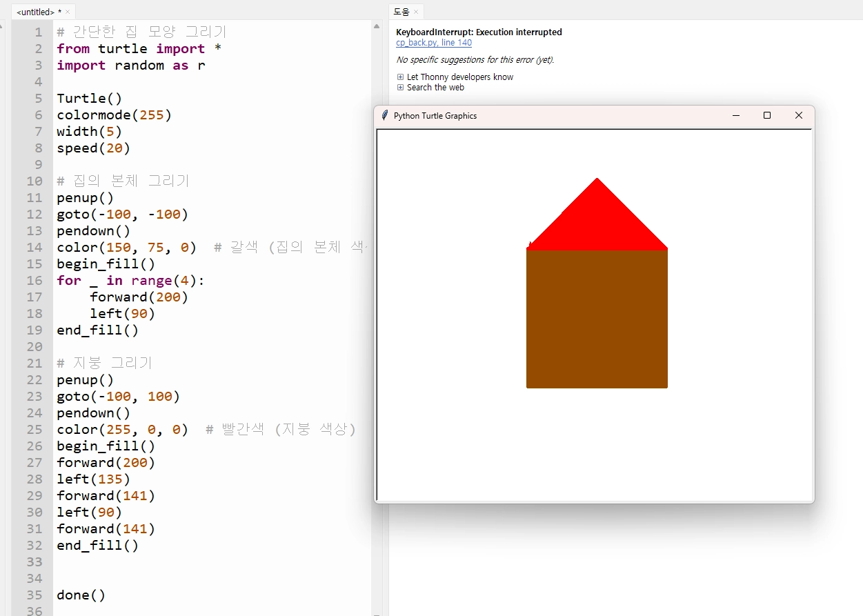Image resolution: width=863 pixels, height=616 pixels.
Task: Click code line 'width(5)'
Action: click(90, 132)
